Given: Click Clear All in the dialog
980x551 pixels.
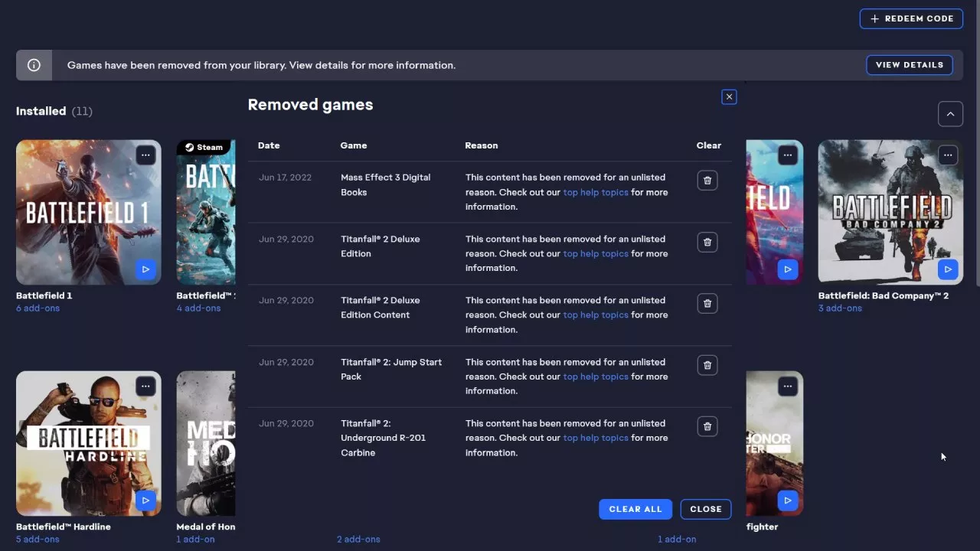Looking at the screenshot, I should [635, 509].
